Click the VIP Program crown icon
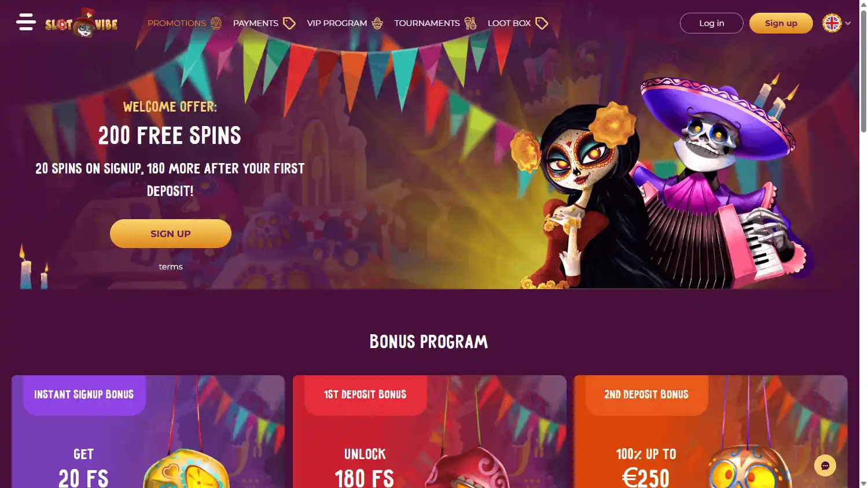Image resolution: width=868 pixels, height=488 pixels. click(x=377, y=23)
